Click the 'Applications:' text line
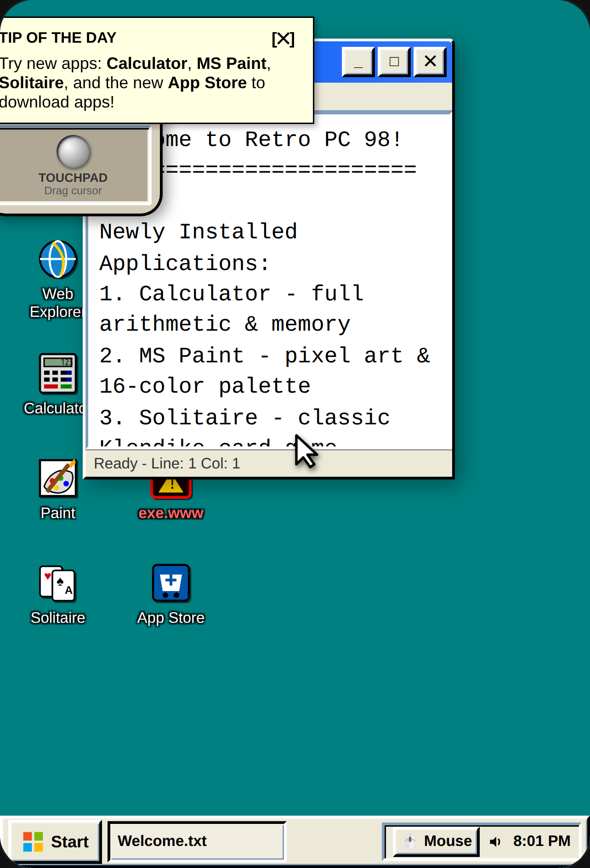The width and height of the screenshot is (590, 868). (185, 264)
